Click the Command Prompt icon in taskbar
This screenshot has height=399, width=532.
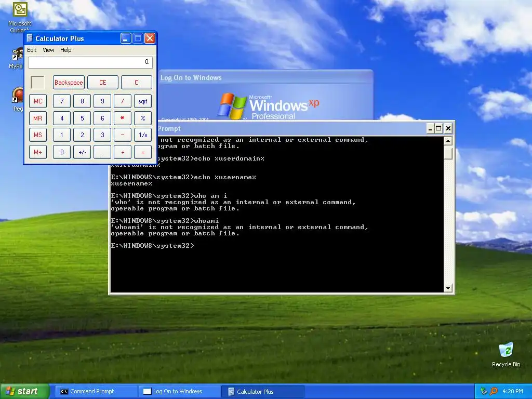pos(64,392)
